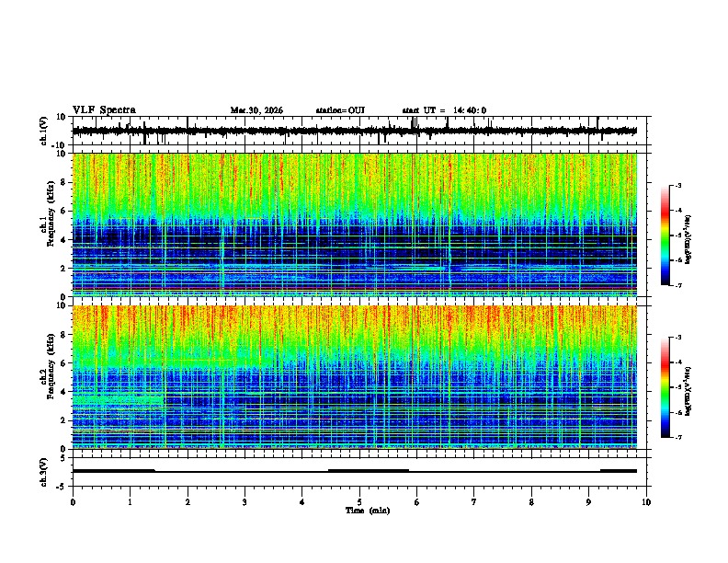Viewport: 728px width, 563px height.
Task: Click the "0" tick on the Time axis
Action: tap(73, 502)
